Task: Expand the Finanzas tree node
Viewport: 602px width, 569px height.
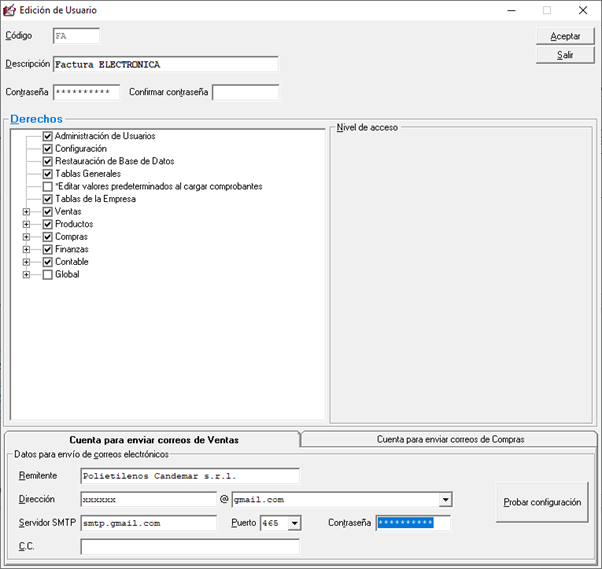Action: 27,250
